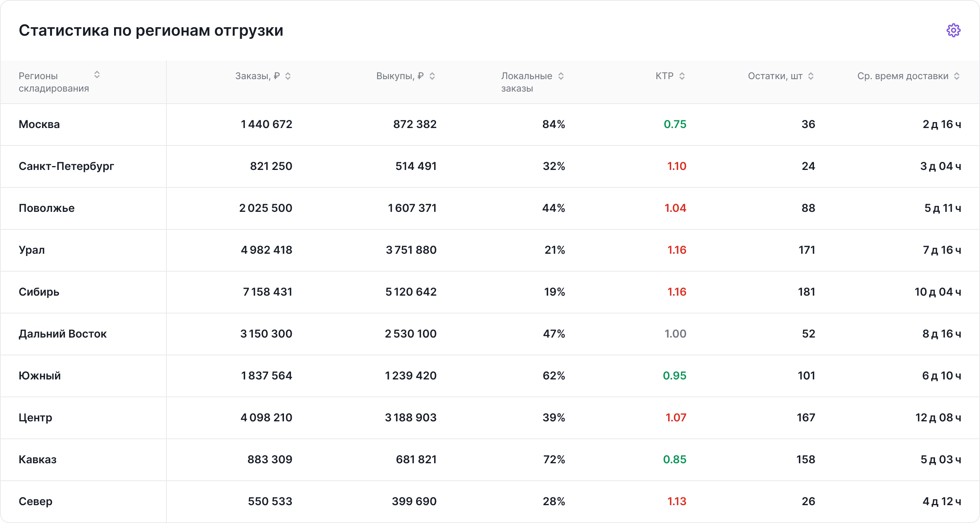Click green КТР value 0.95
The image size is (980, 523).
(x=675, y=376)
